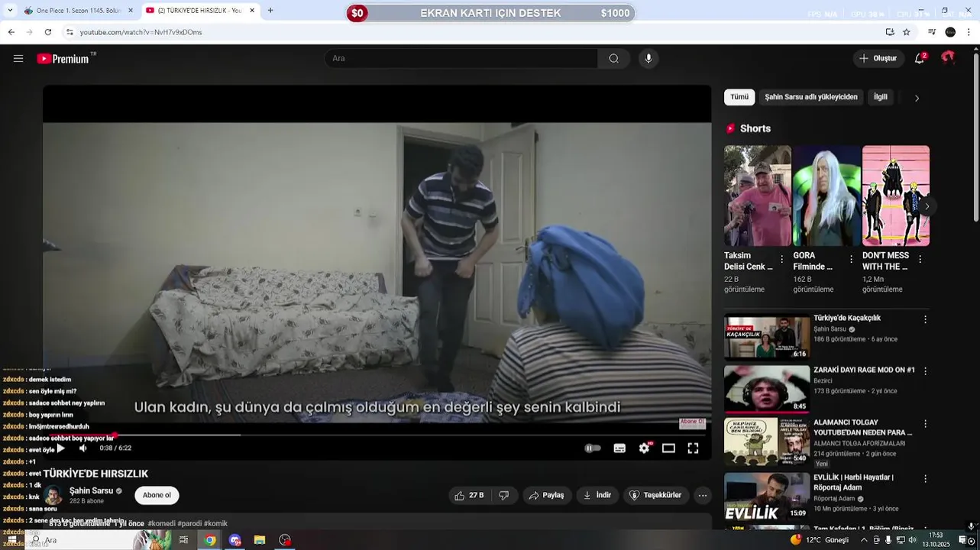Screen dimensions: 980x550
Task: Mute the video volume speaker icon
Action: pos(82,448)
